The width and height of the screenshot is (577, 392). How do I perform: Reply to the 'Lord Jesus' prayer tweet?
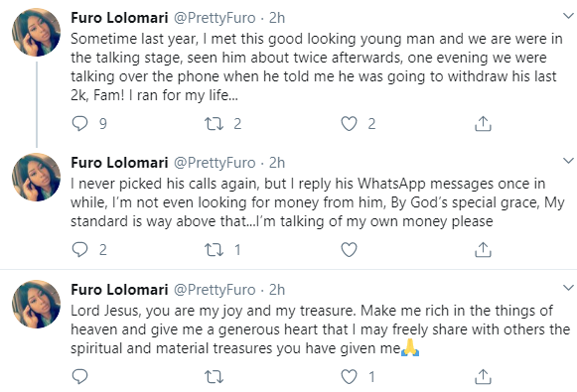[x=79, y=376]
